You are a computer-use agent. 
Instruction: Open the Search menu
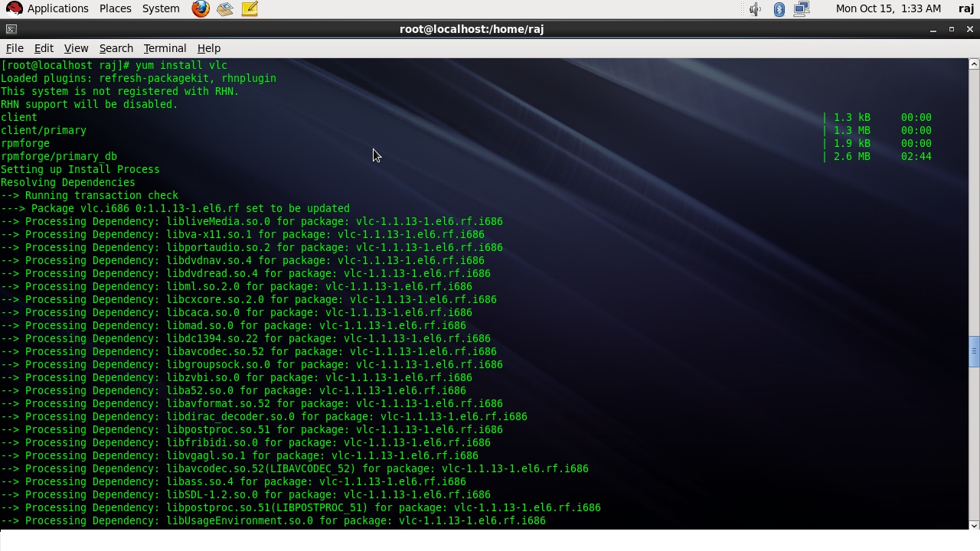pos(116,47)
